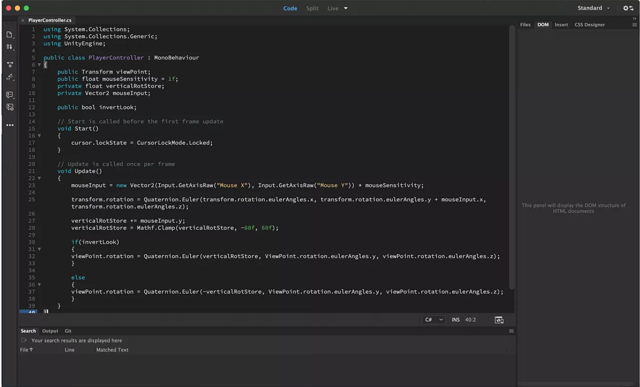Open the Search panel options menu icon
Image resolution: width=640 pixels, height=387 pixels.
[511, 331]
